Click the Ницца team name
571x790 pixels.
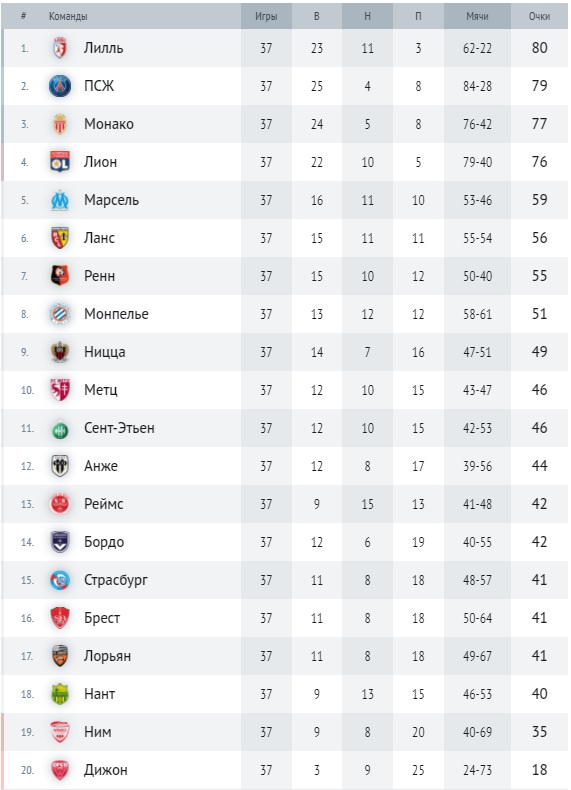(x=105, y=352)
